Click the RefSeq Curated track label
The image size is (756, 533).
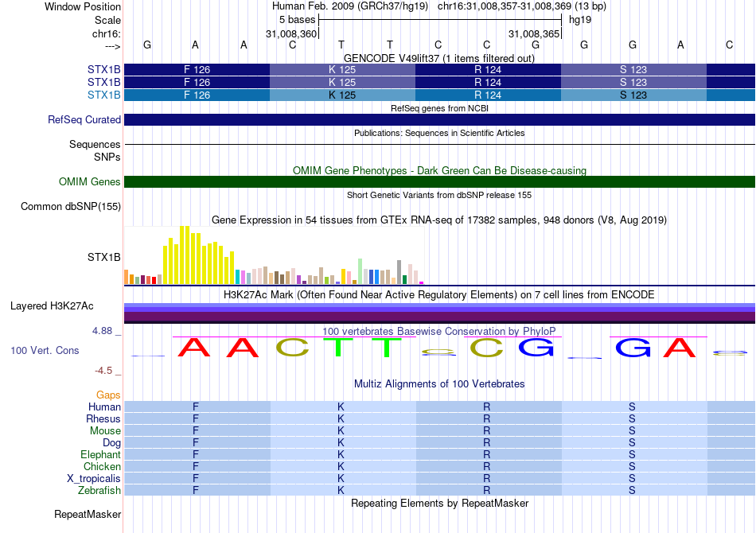point(84,119)
